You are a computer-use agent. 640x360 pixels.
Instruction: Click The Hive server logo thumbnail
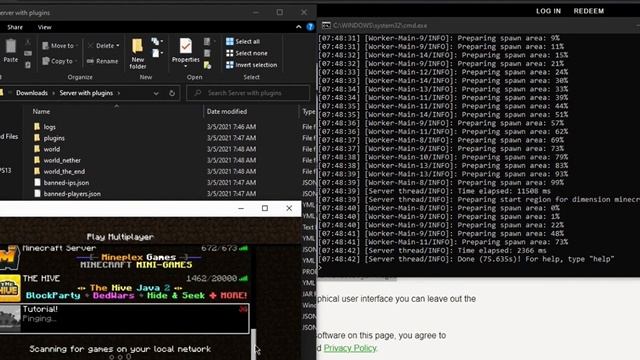(10, 288)
